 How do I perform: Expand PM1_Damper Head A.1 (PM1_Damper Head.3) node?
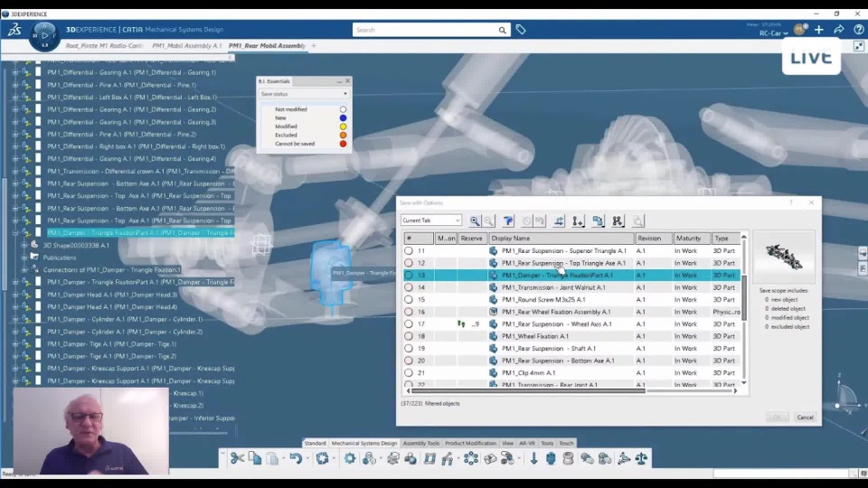tap(15, 295)
